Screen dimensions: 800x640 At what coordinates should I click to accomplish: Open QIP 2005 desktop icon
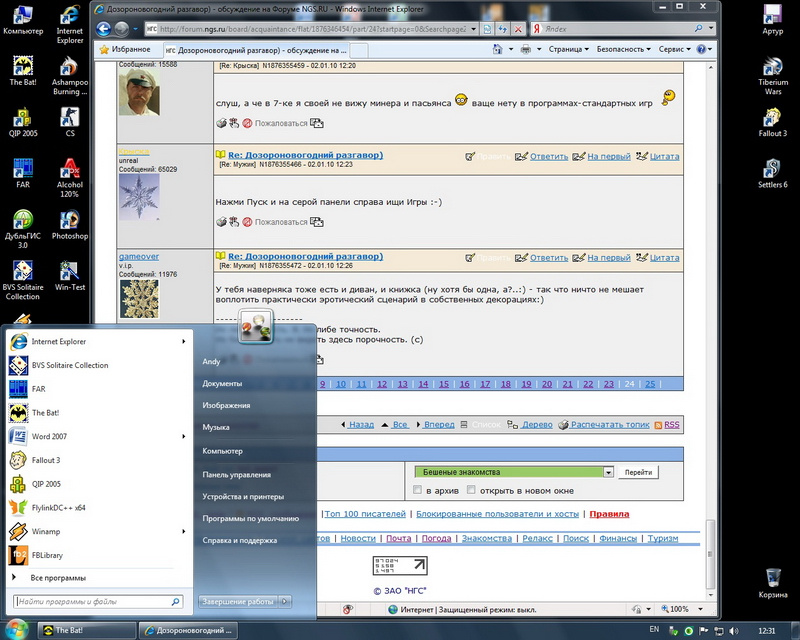click(23, 122)
